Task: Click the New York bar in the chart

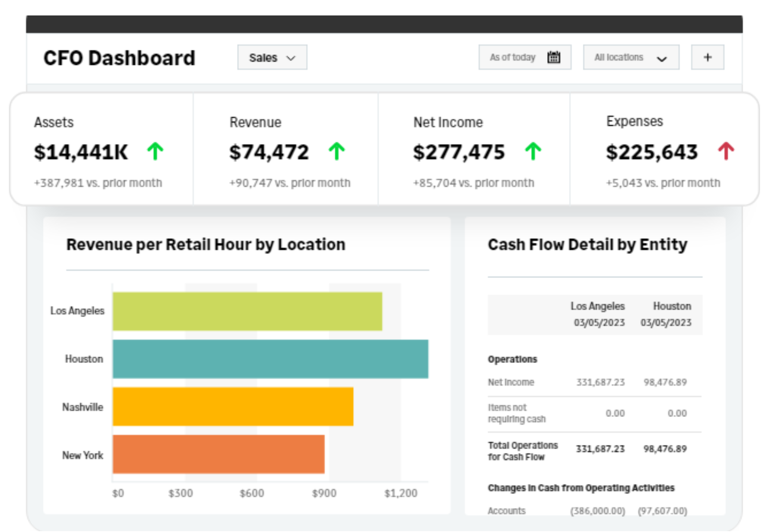Action: point(219,456)
